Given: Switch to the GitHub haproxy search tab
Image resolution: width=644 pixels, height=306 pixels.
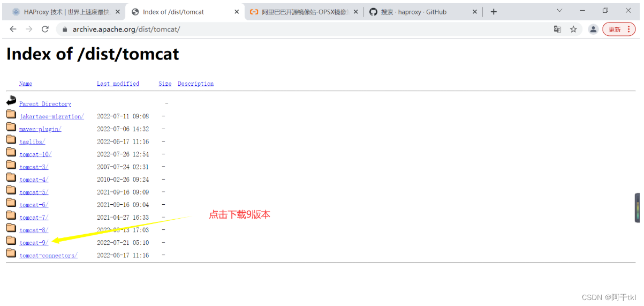Looking at the screenshot, I should point(423,12).
